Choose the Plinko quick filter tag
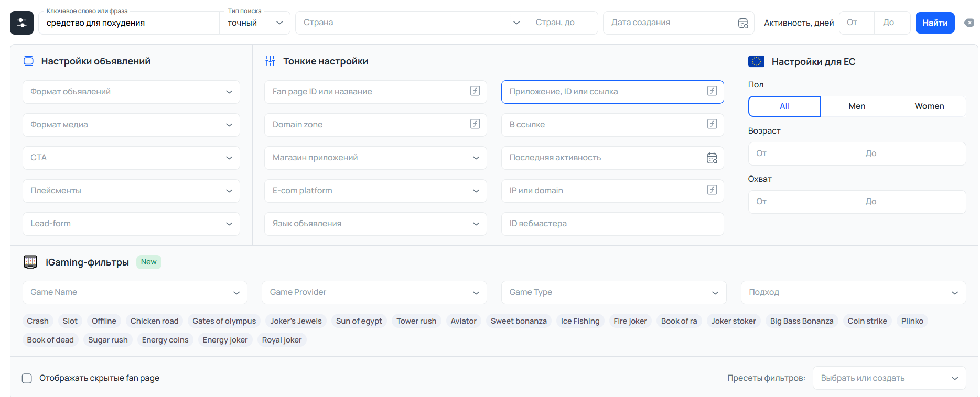 point(912,321)
